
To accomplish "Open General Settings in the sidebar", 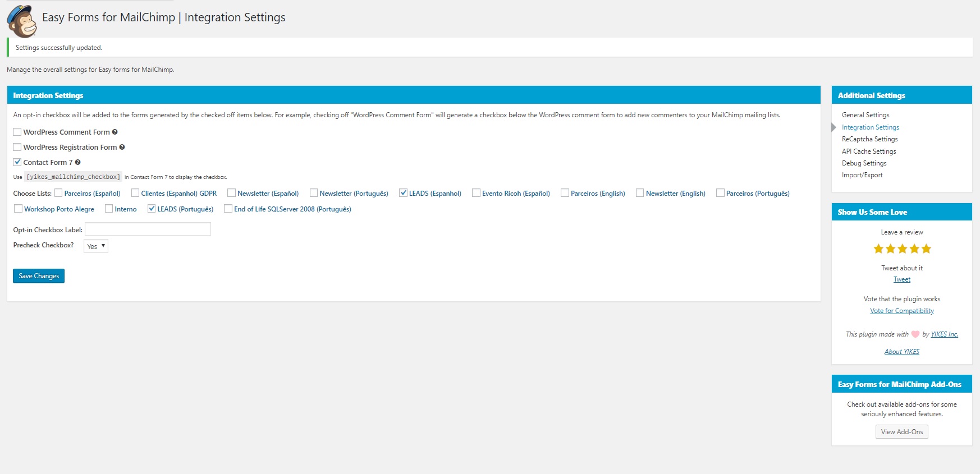I will click(865, 115).
